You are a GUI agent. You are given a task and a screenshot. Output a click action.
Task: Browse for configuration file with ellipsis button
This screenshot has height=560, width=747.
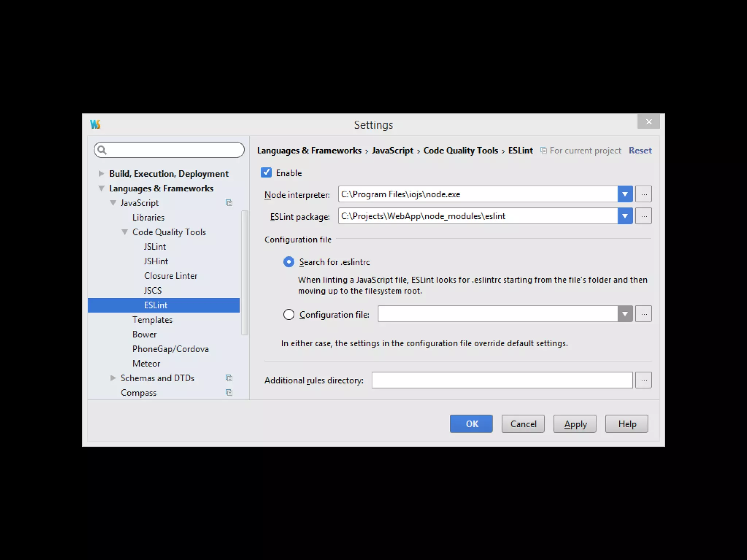tap(643, 314)
